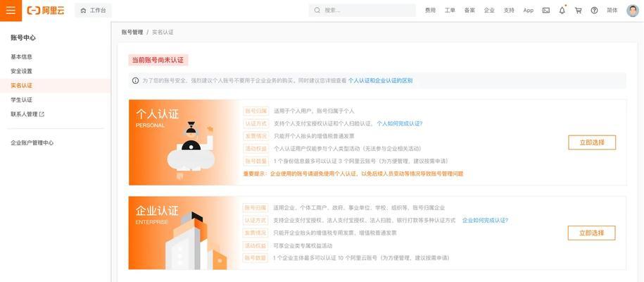The height and width of the screenshot is (282, 644).
Task: Open the 工作台 workbench button
Action: coord(93,11)
